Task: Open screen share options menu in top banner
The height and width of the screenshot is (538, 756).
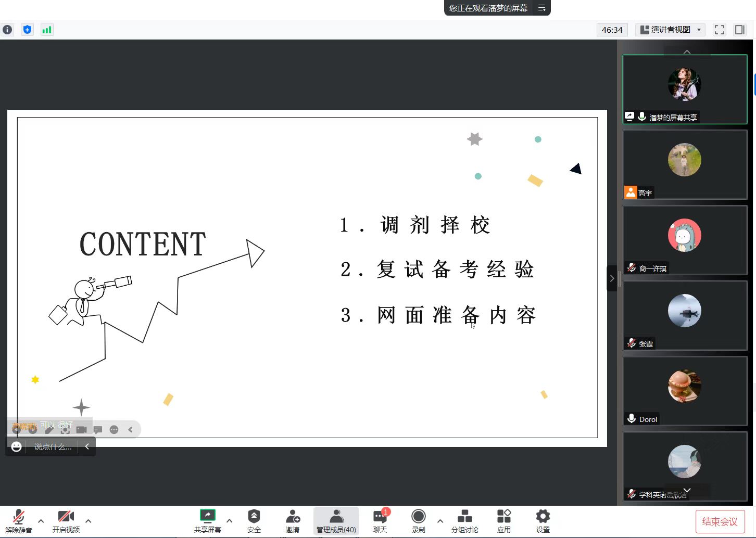Action: click(541, 8)
